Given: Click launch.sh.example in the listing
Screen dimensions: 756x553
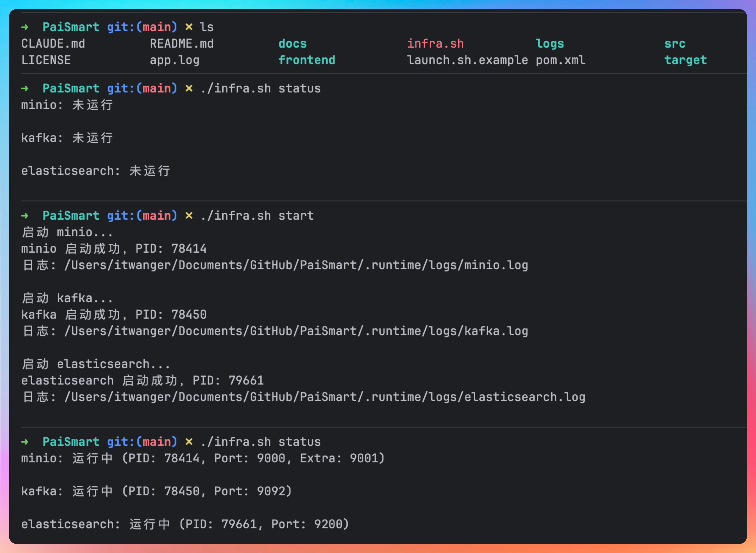Looking at the screenshot, I should pos(467,60).
